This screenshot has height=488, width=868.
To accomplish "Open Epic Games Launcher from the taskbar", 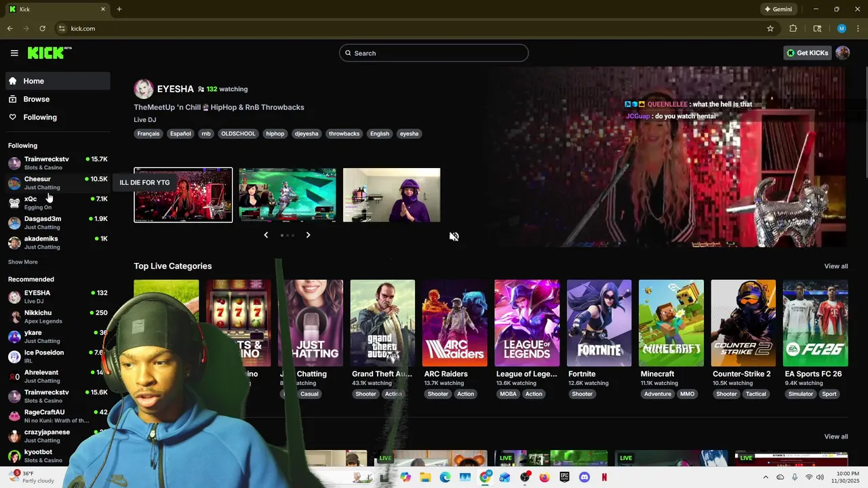I will click(x=564, y=477).
